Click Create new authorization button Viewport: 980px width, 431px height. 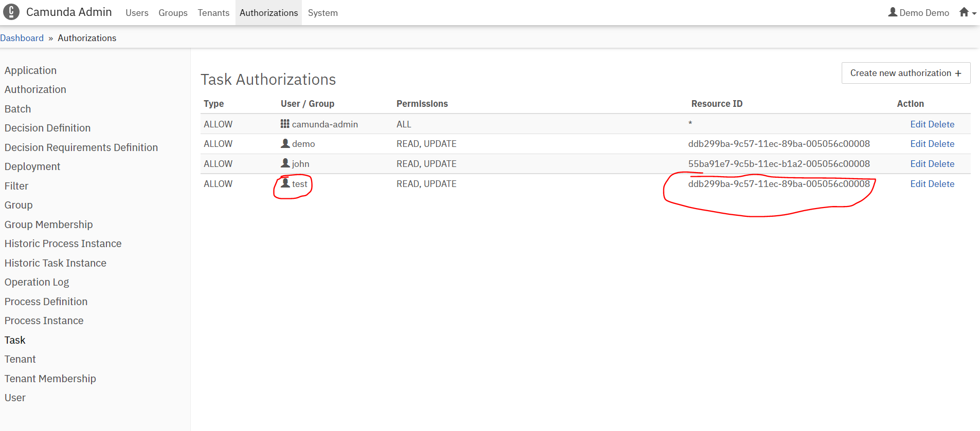[906, 73]
